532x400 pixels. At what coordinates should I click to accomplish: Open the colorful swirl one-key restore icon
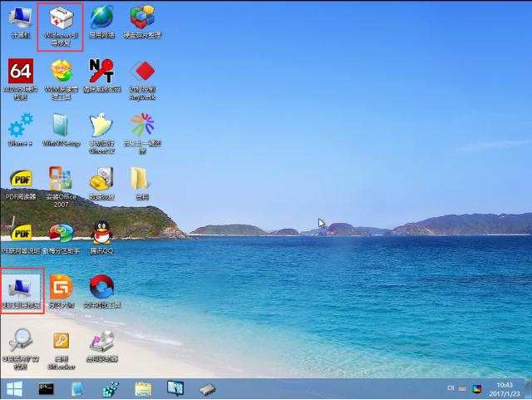tap(142, 133)
